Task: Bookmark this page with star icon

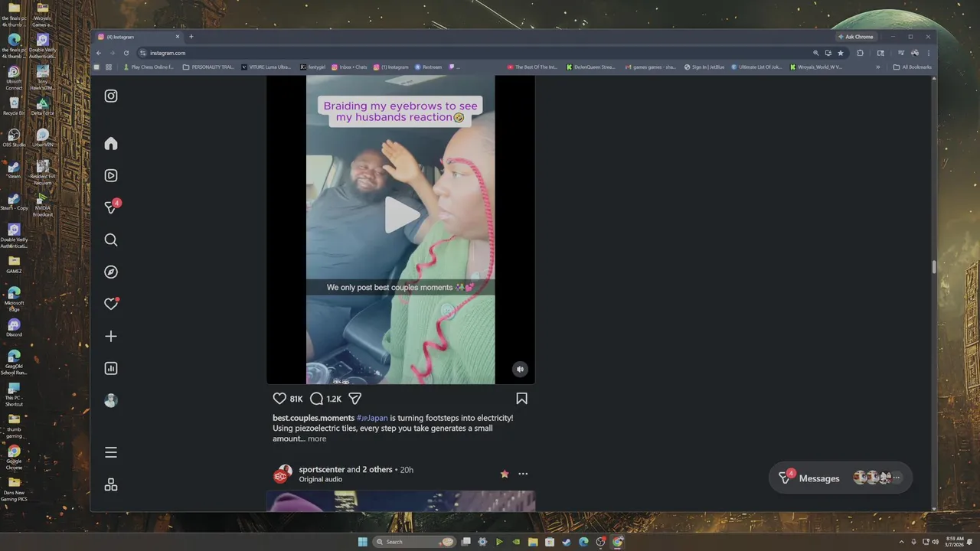Action: 841,53
